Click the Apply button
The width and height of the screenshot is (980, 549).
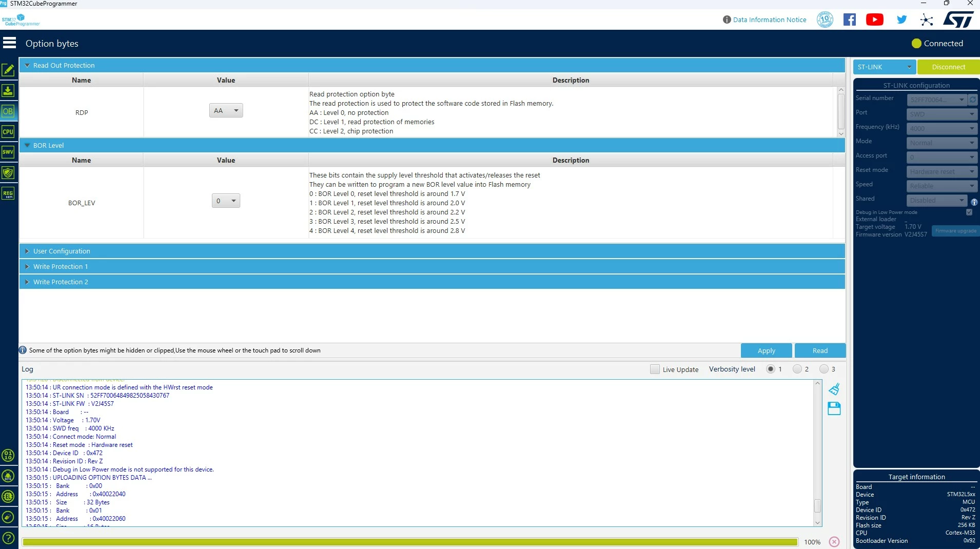(x=766, y=350)
